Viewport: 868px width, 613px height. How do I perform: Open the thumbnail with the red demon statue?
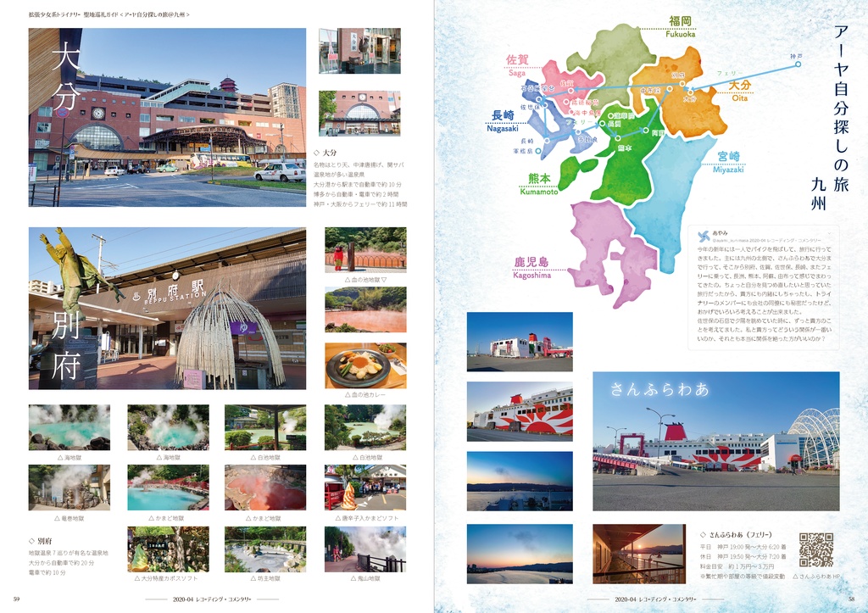365,250
